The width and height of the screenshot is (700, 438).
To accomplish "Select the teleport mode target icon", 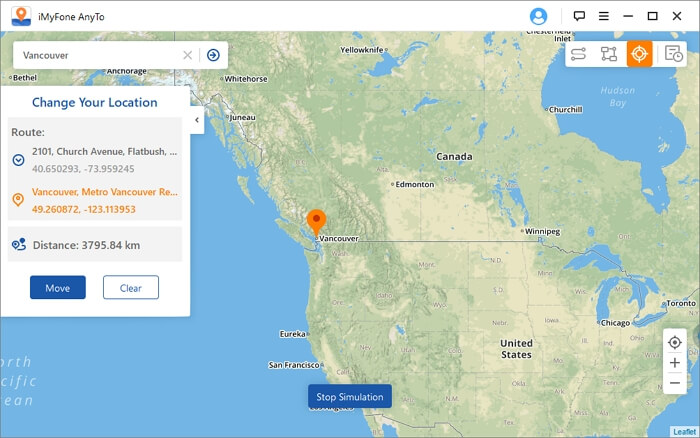I will [x=639, y=54].
